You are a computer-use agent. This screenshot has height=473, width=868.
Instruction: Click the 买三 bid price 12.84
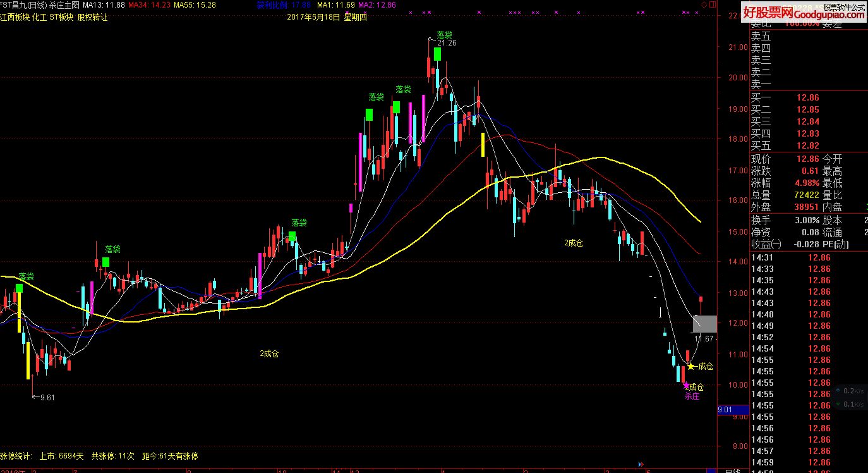point(808,121)
